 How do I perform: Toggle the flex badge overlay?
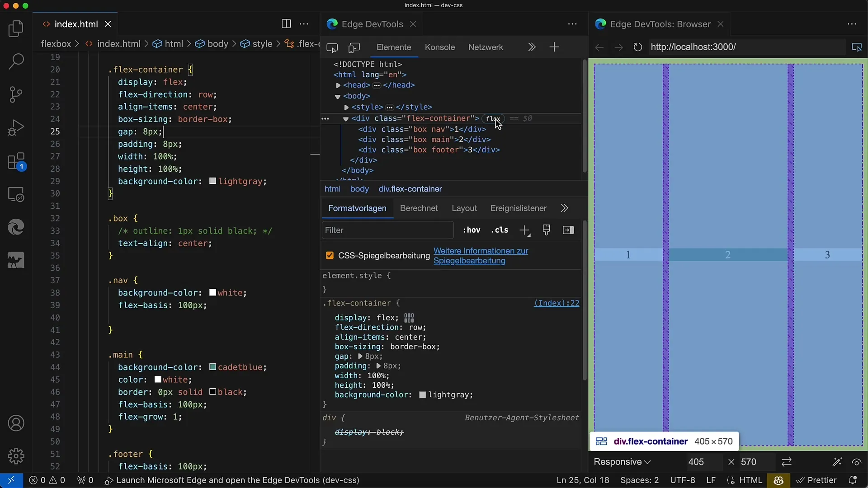point(493,118)
